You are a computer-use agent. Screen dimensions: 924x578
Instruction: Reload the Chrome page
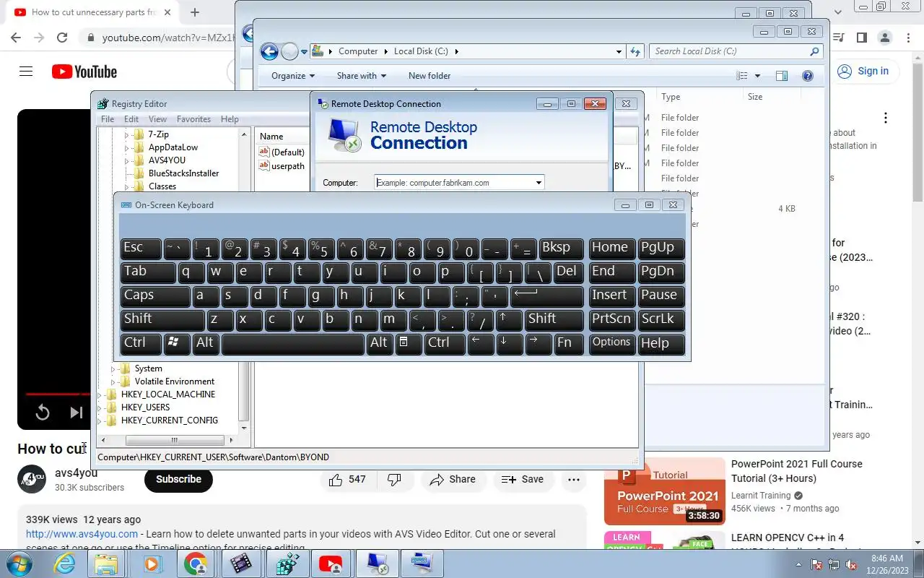(62, 38)
